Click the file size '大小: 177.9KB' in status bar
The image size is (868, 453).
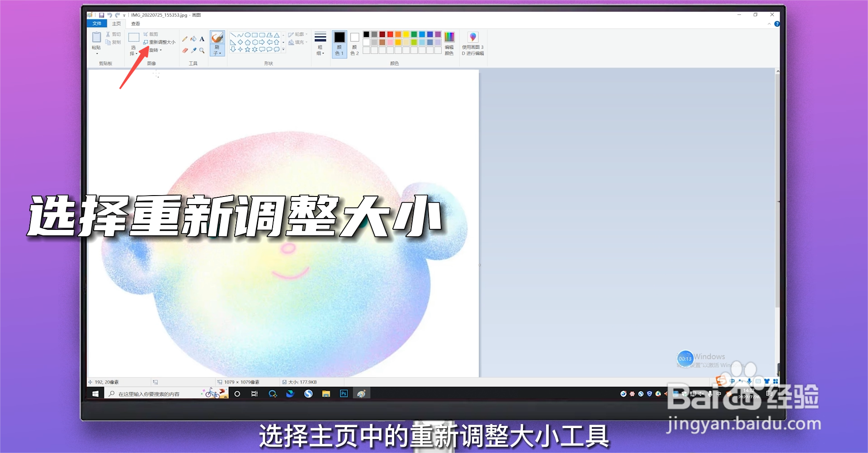pos(302,382)
